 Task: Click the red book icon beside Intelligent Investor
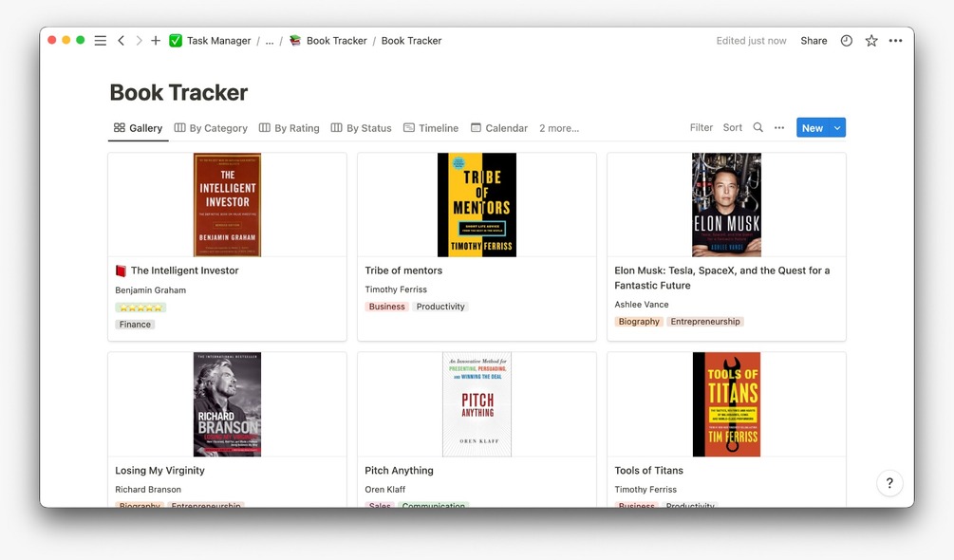[x=121, y=271]
